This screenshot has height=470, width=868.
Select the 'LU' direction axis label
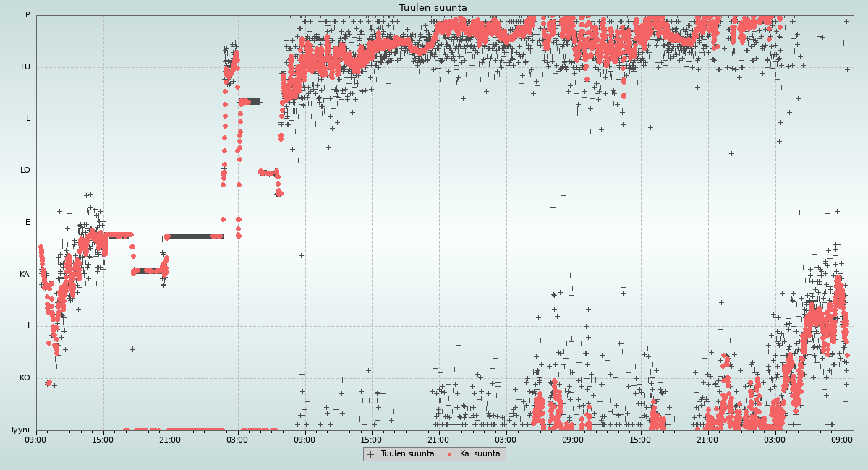point(25,67)
